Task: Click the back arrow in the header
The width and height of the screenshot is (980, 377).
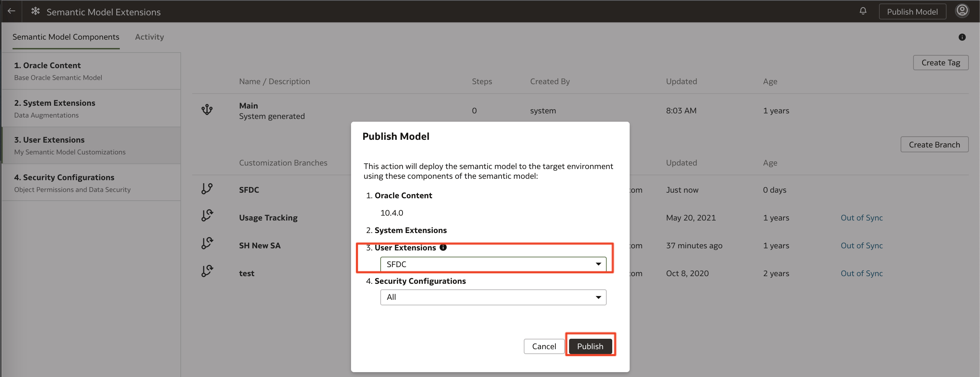Action: tap(11, 11)
